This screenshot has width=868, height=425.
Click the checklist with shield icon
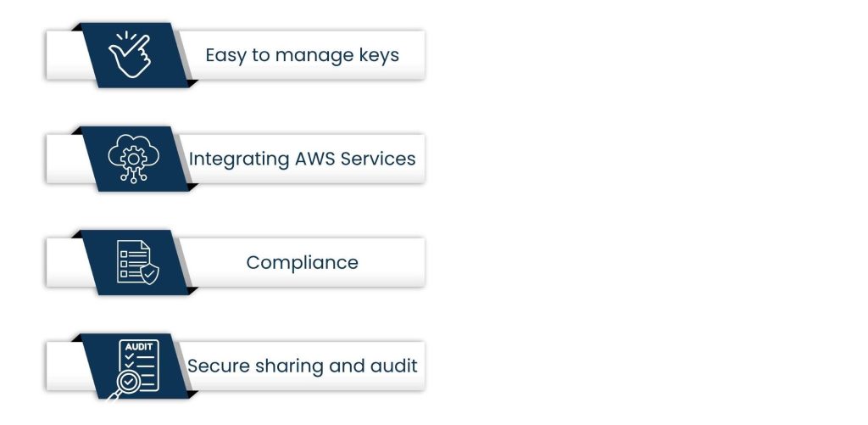pos(136,262)
